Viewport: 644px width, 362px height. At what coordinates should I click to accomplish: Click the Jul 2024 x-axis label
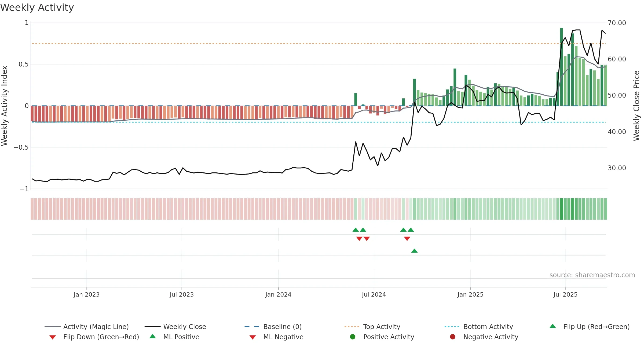[x=374, y=294]
